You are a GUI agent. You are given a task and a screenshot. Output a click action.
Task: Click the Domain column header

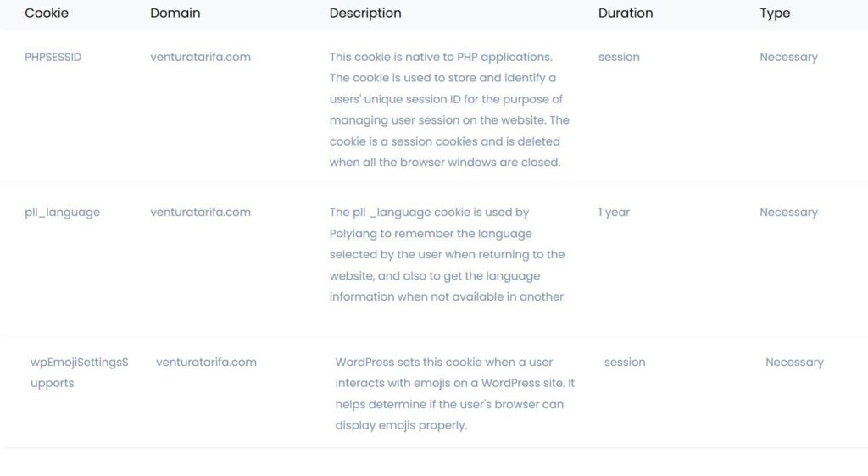pyautogui.click(x=175, y=13)
